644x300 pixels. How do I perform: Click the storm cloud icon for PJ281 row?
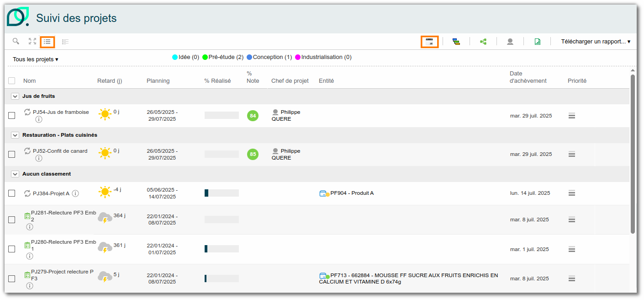pyautogui.click(x=105, y=218)
